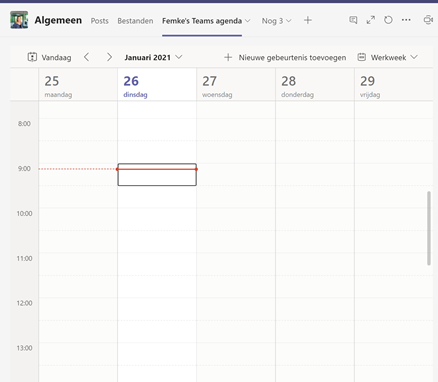This screenshot has height=382, width=438.
Task: Select day header 26 dinsdag
Action: (157, 85)
